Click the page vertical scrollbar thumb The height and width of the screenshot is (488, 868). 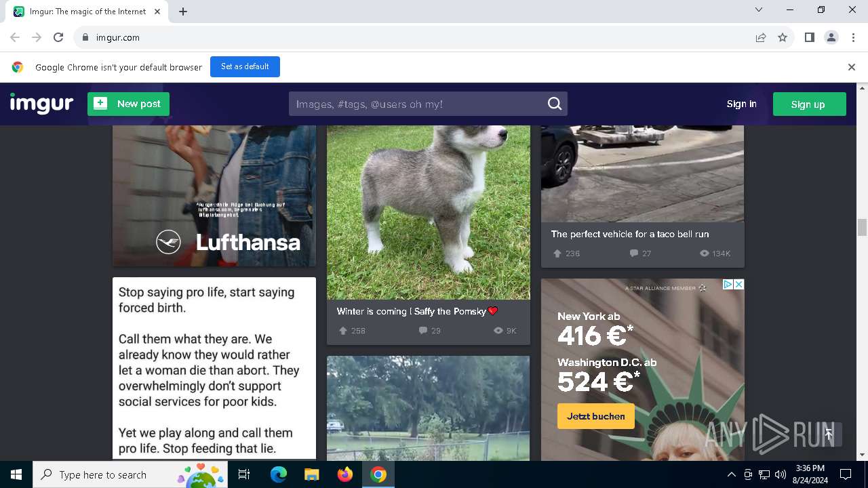tap(863, 228)
